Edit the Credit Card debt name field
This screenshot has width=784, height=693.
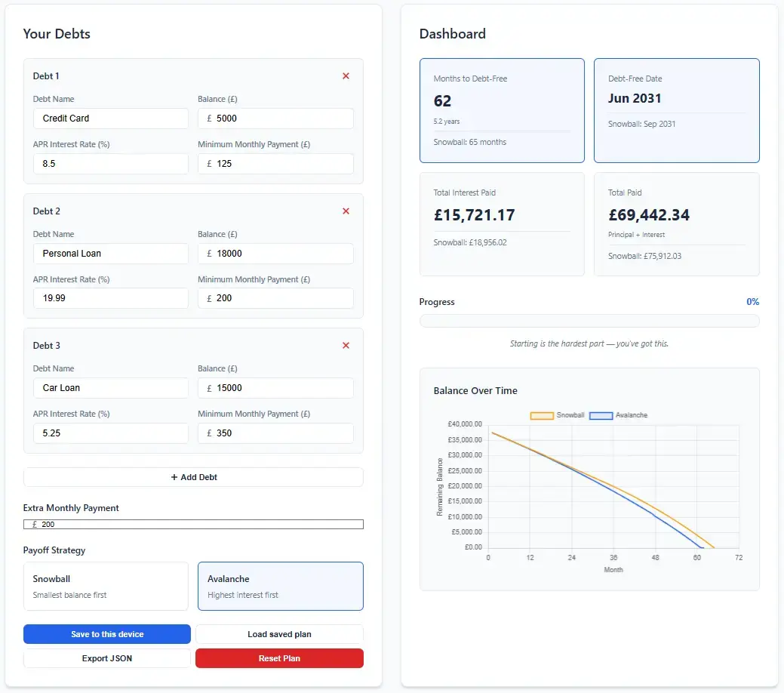coord(111,119)
